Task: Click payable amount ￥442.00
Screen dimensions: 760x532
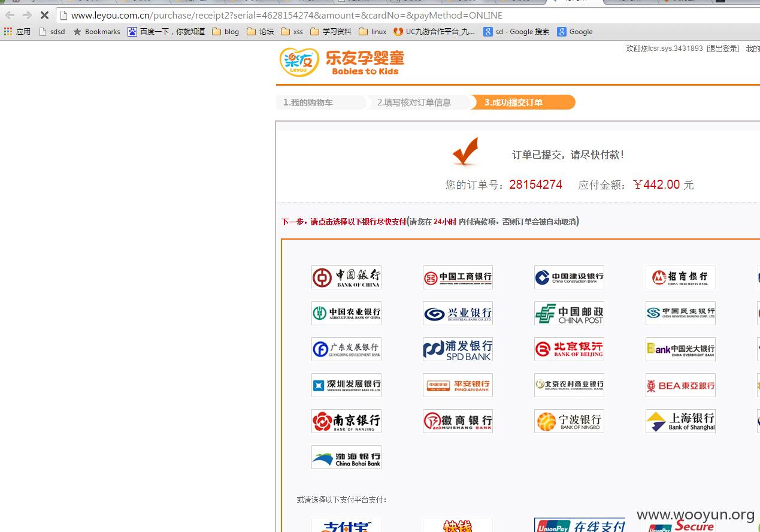Action: click(656, 185)
